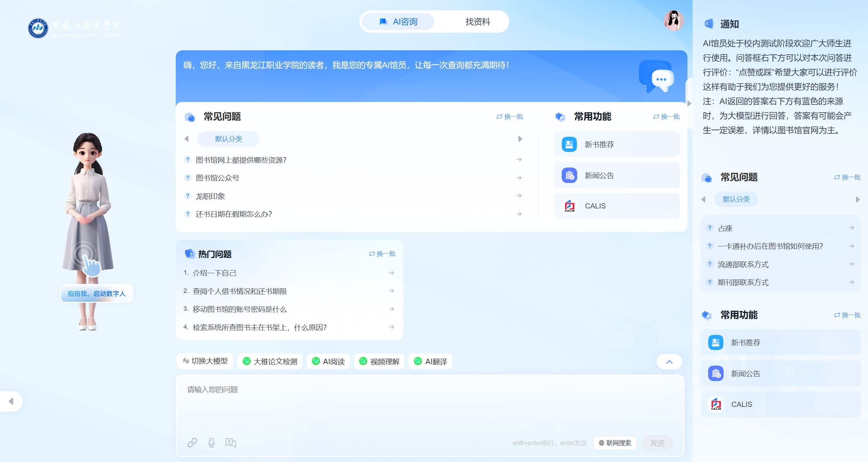Click next category arrow in center 常见问题

tap(520, 139)
